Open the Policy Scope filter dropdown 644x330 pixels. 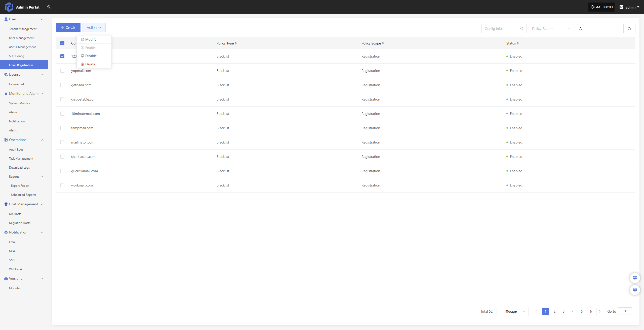[551, 29]
